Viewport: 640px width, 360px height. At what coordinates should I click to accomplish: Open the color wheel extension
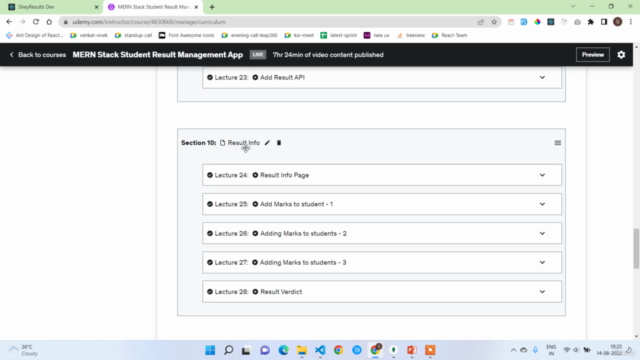coord(537,22)
